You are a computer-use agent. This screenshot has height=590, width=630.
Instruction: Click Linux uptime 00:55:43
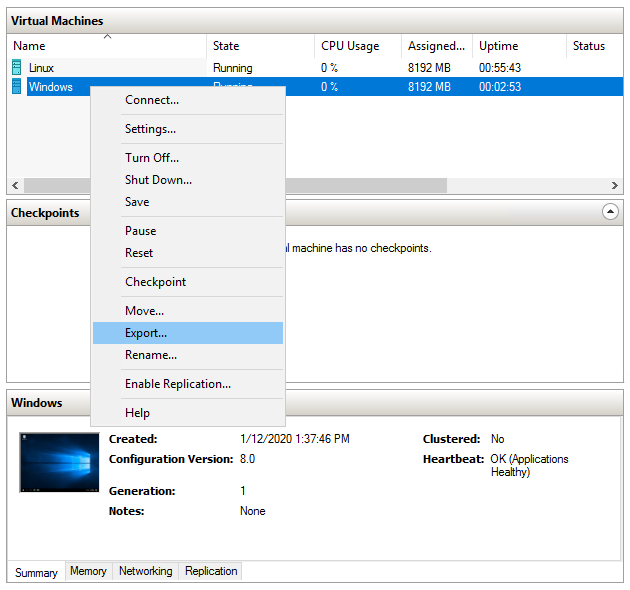(500, 68)
